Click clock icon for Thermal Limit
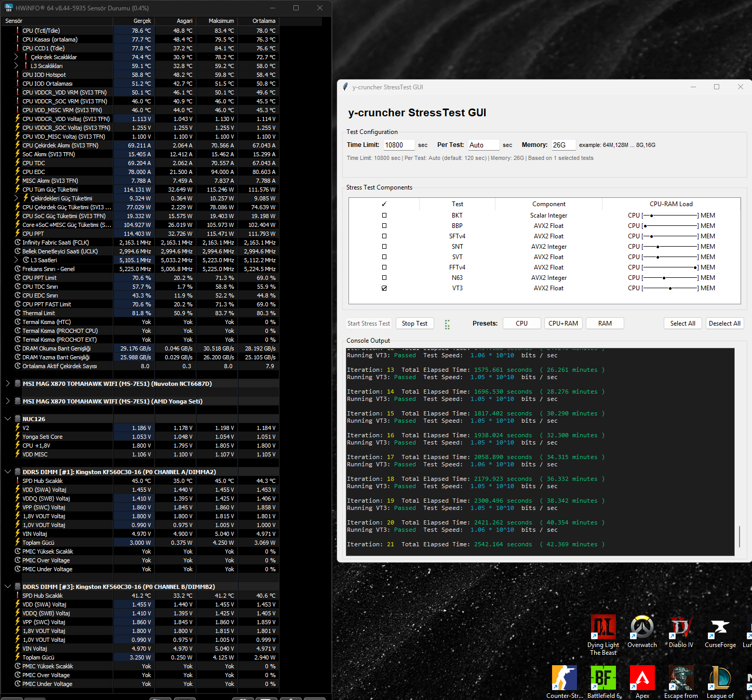752x700 pixels. point(18,313)
